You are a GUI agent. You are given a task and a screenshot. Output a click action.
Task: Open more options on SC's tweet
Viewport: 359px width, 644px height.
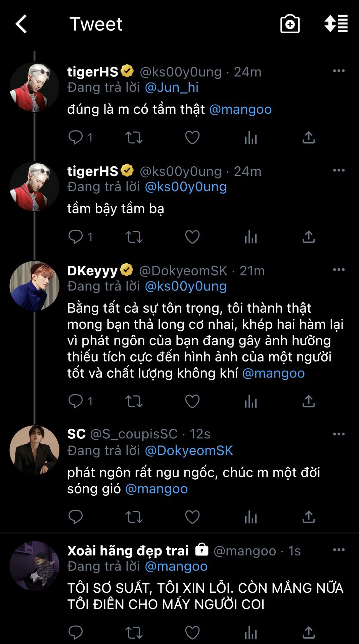click(x=339, y=434)
